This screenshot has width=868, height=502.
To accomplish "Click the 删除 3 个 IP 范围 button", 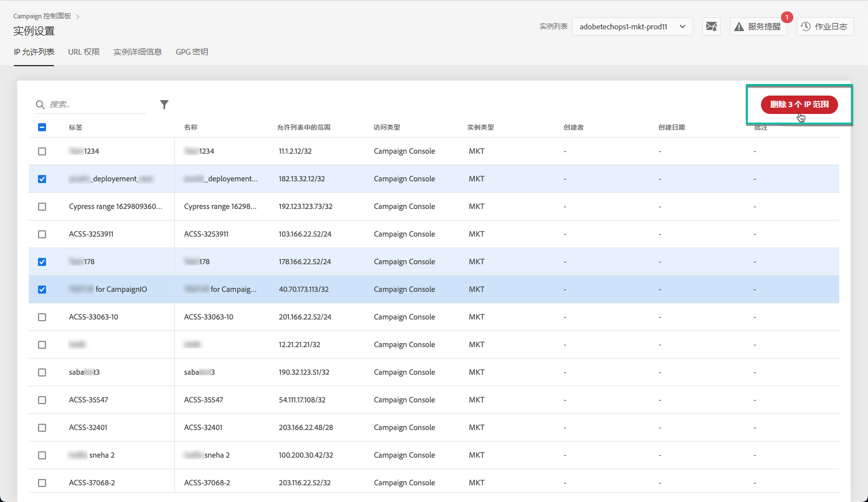I will pyautogui.click(x=799, y=104).
